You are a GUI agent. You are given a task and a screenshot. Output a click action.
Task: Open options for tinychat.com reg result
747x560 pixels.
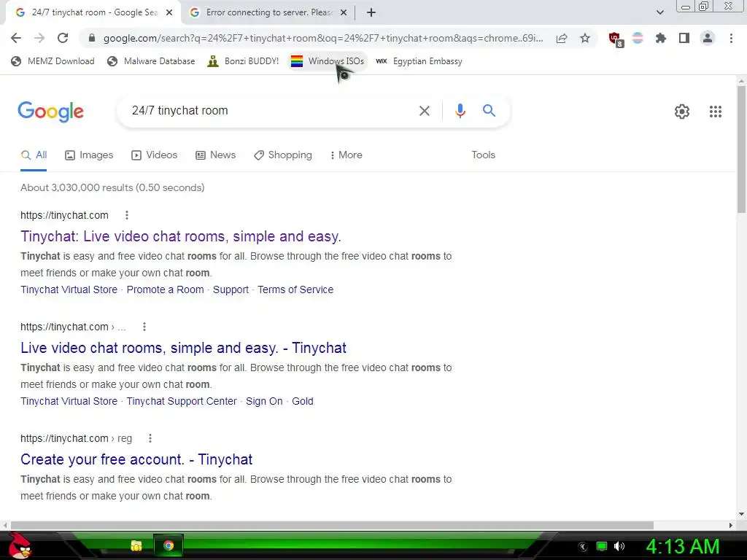click(x=150, y=437)
